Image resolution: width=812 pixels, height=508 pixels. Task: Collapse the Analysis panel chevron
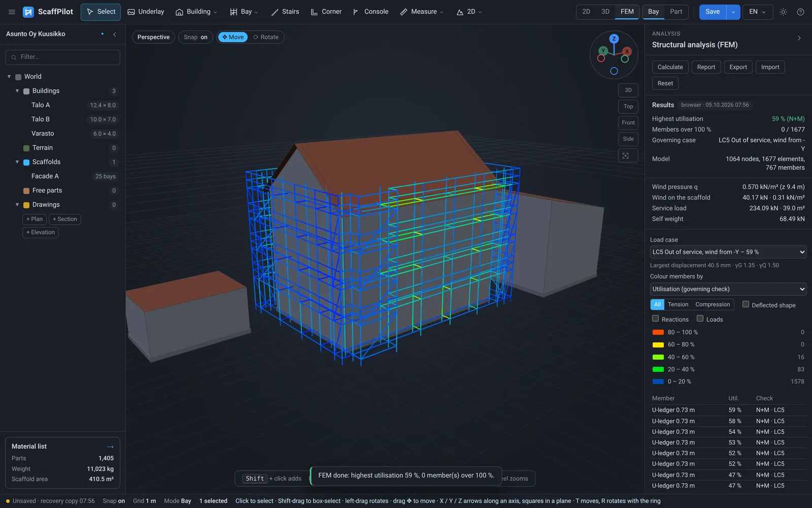tap(799, 38)
